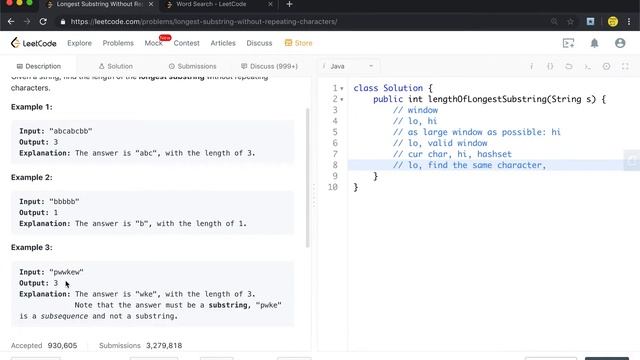Click the address bar URL
The image size is (640, 360).
coord(204,22)
